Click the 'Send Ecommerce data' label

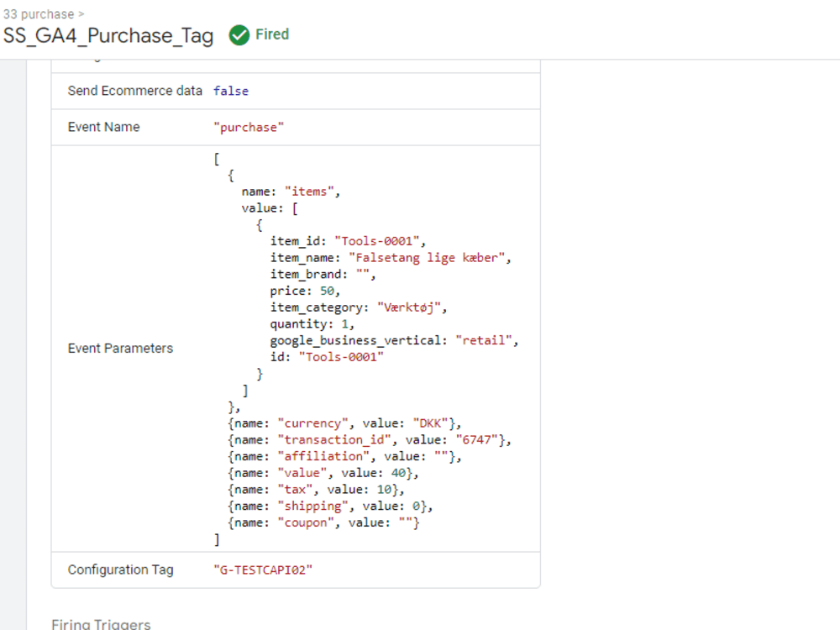tap(135, 91)
